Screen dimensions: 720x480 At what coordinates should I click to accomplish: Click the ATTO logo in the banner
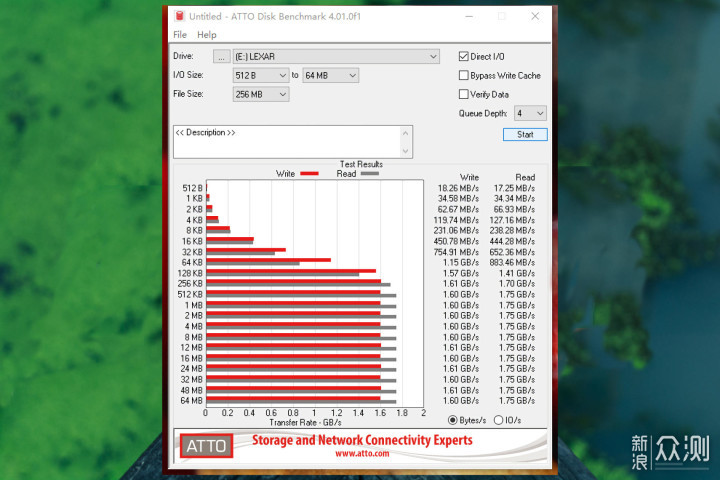pos(206,446)
